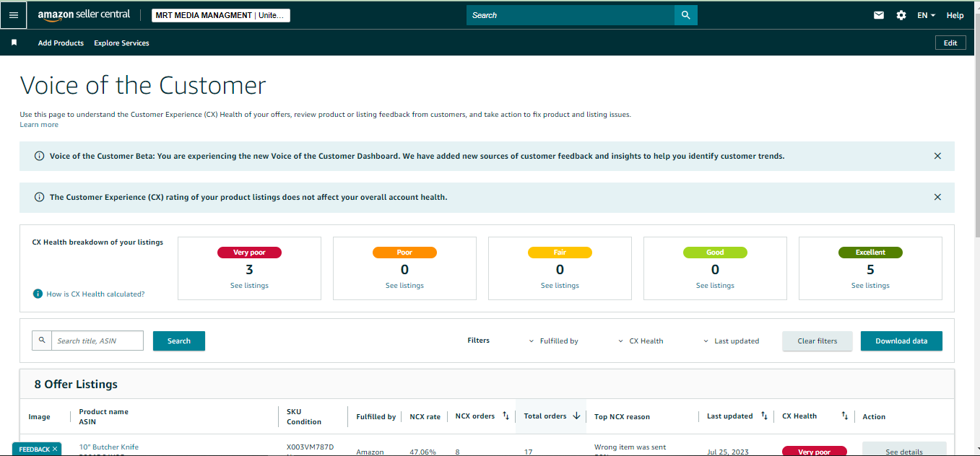Image resolution: width=980 pixels, height=456 pixels.
Task: Dismiss the Voice of the Customer Beta banner
Action: pyautogui.click(x=937, y=156)
